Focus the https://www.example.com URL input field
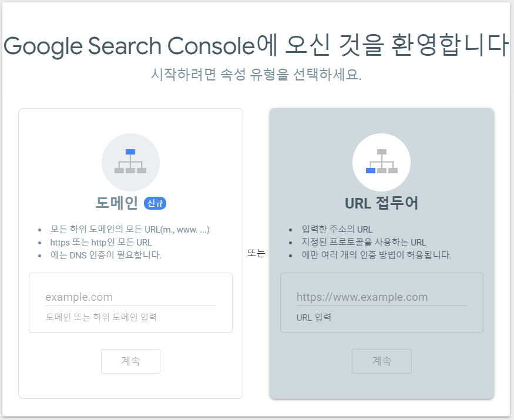 pyautogui.click(x=382, y=297)
